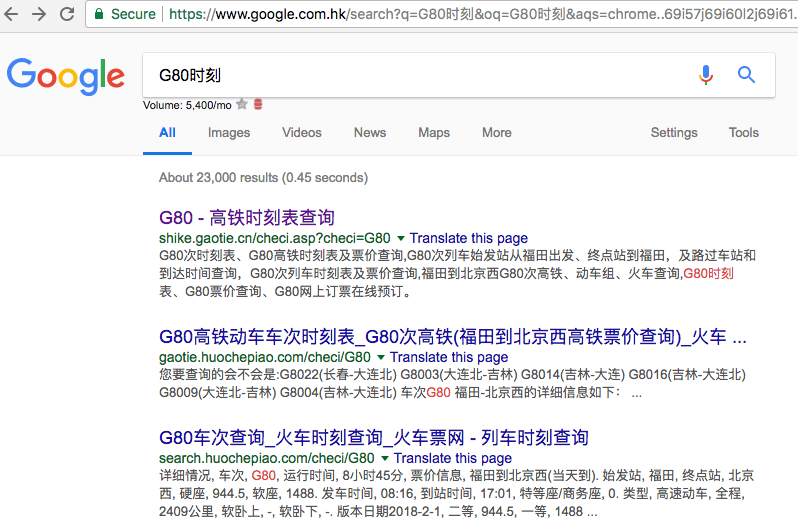The image size is (798, 532).
Task: Start voice search with the microphone icon
Action: 705,75
